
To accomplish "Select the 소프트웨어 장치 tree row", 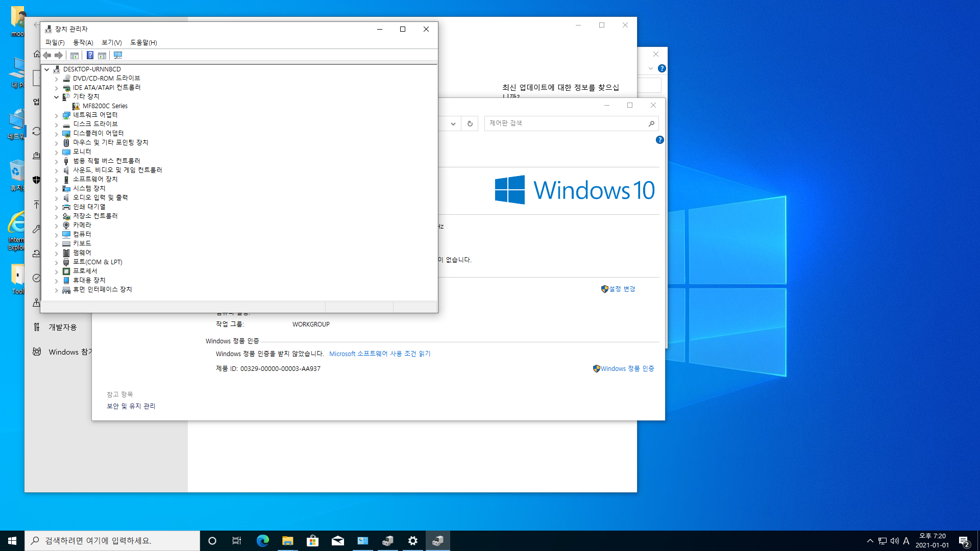I will 95,180.
